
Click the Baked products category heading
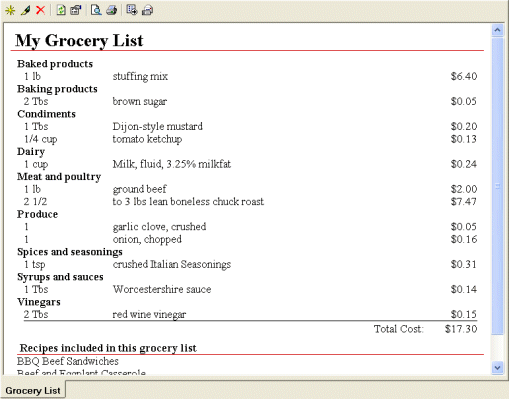(x=55, y=64)
